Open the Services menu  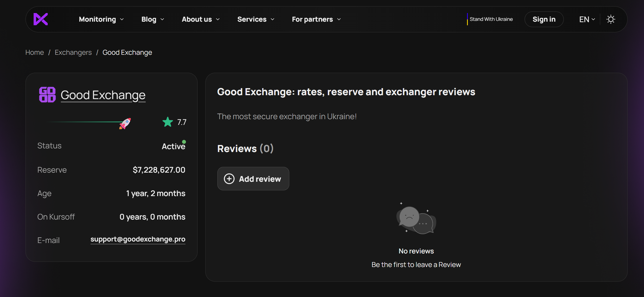click(256, 19)
